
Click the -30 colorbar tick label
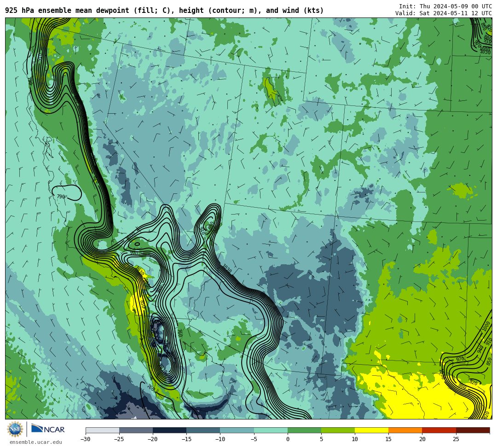coord(86,439)
